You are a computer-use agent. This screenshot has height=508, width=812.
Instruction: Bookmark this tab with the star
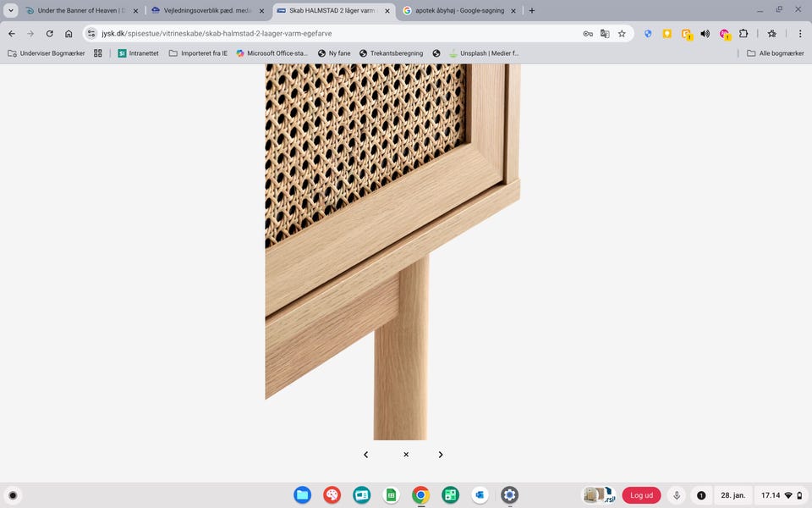click(622, 34)
